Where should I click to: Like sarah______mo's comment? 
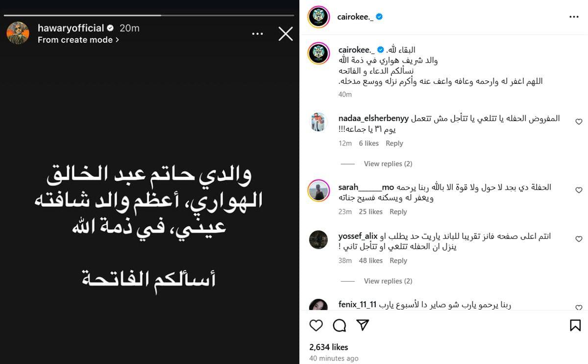(x=579, y=190)
